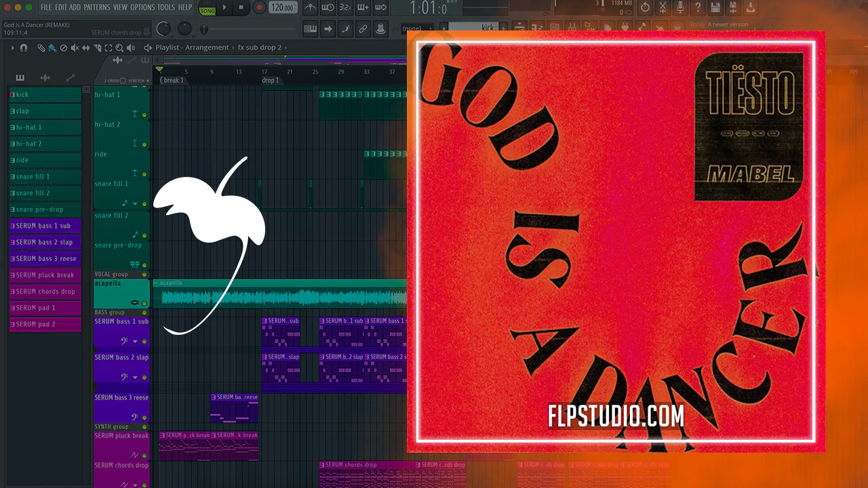
Task: Select the Slip tool in Playlist
Action: (x=85, y=48)
